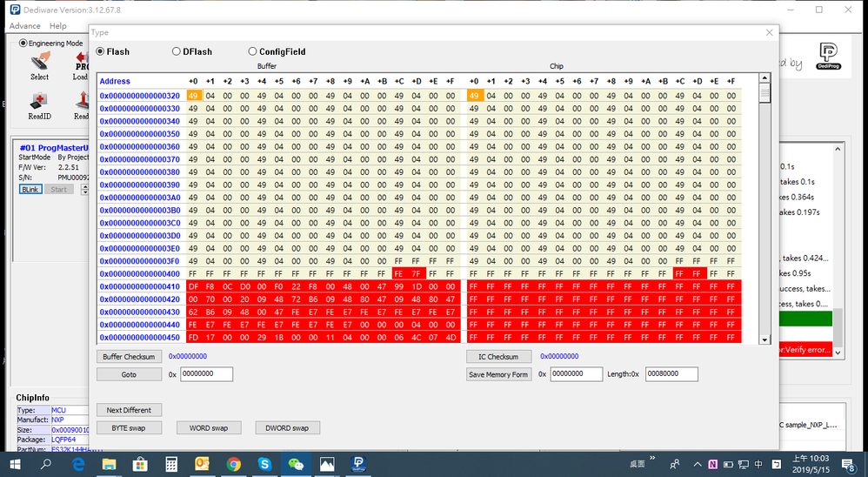Viewport: 868px width, 477px height.
Task: Click the Goto button
Action: pyautogui.click(x=129, y=374)
